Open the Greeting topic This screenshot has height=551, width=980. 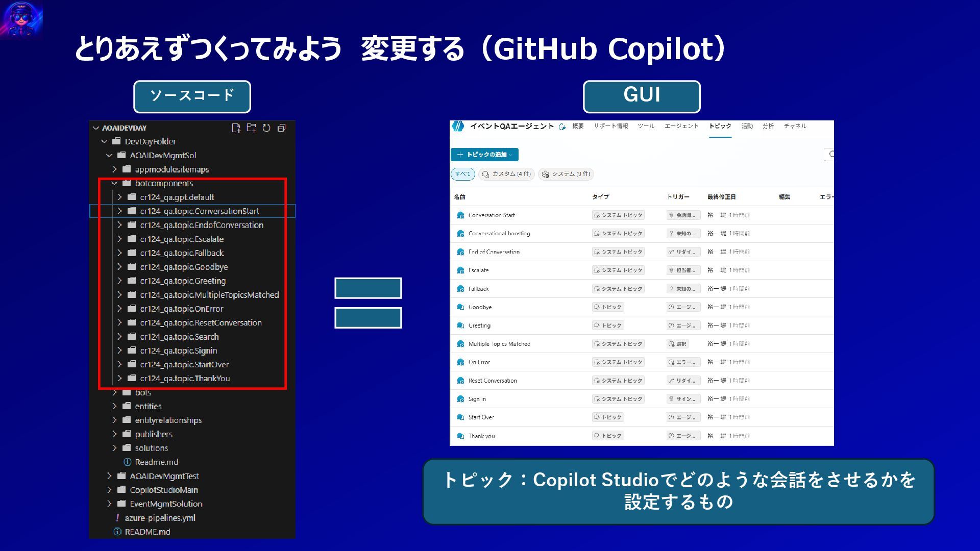(x=479, y=325)
